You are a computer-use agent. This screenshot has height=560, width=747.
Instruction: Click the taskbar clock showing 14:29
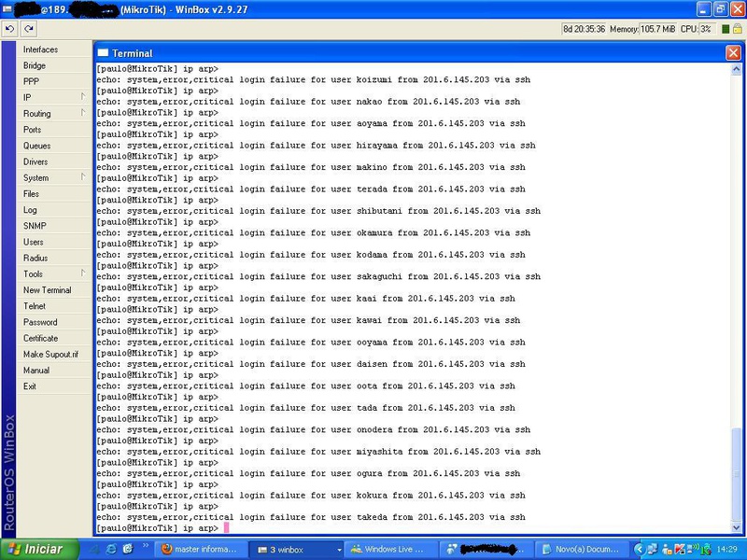point(726,549)
